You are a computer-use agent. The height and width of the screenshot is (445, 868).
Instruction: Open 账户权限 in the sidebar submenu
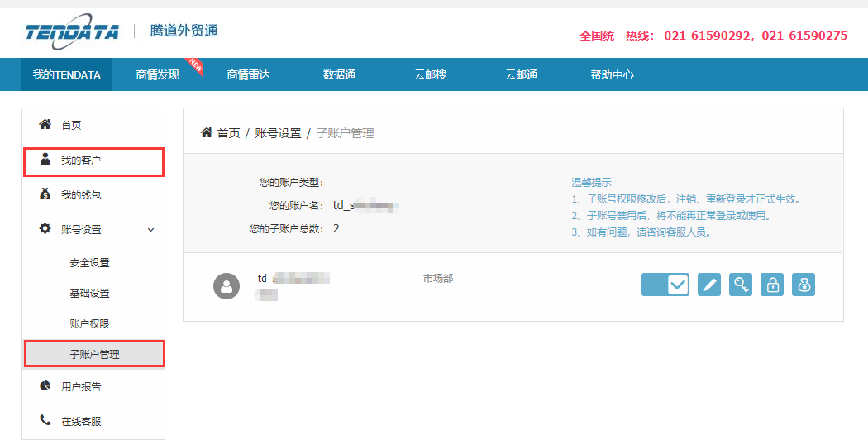pyautogui.click(x=89, y=323)
